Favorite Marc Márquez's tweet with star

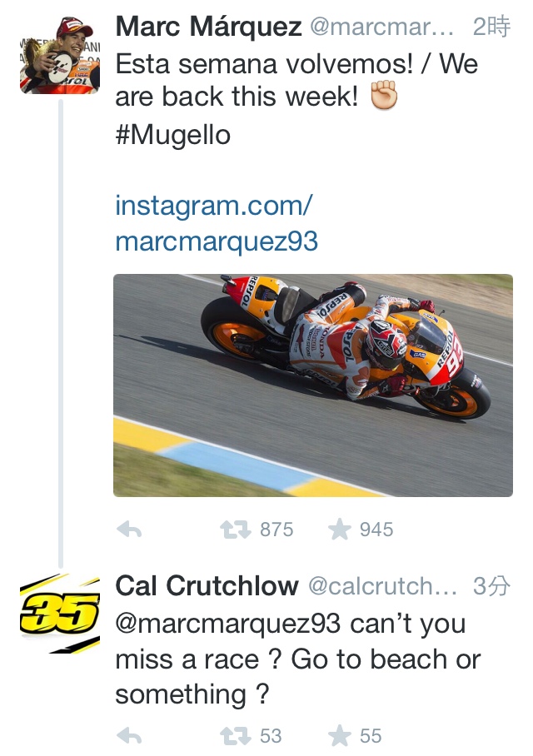[339, 530]
